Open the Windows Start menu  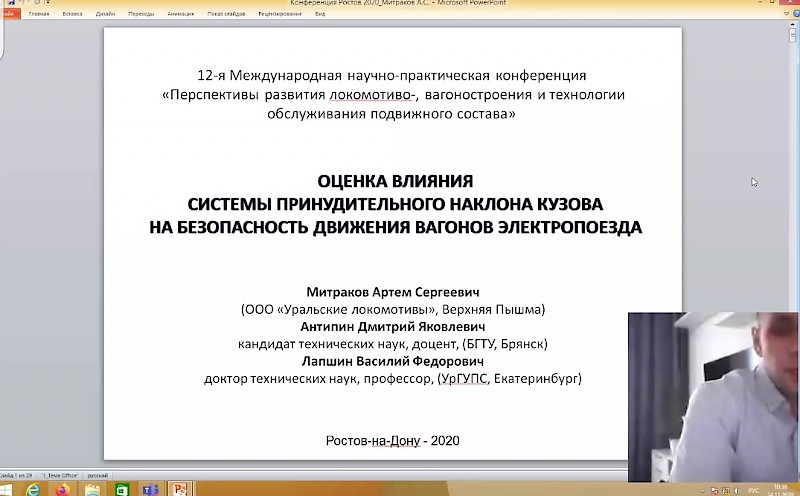7,488
